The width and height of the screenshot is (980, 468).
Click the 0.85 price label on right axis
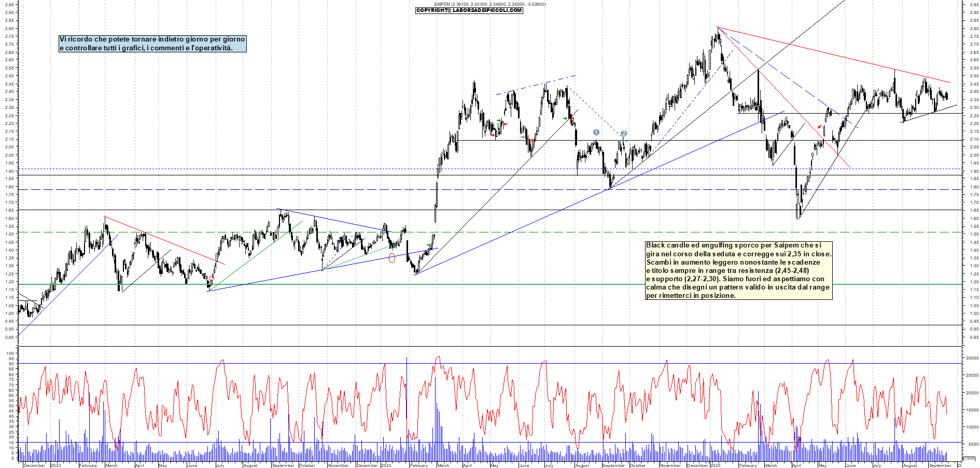coord(974,337)
